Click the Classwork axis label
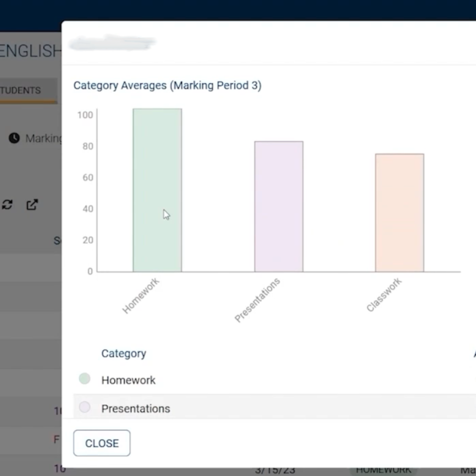The width and height of the screenshot is (476, 476). 384,296
